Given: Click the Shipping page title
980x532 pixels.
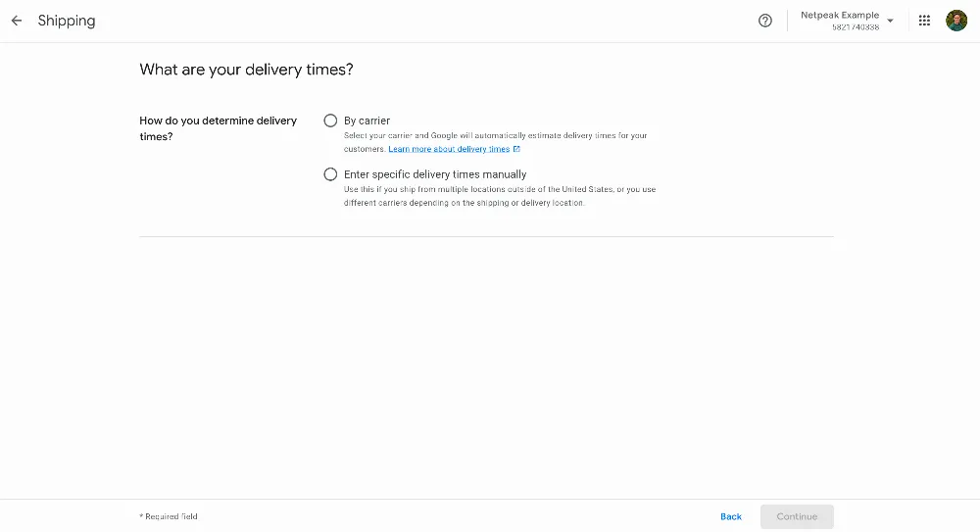Looking at the screenshot, I should pos(67,21).
